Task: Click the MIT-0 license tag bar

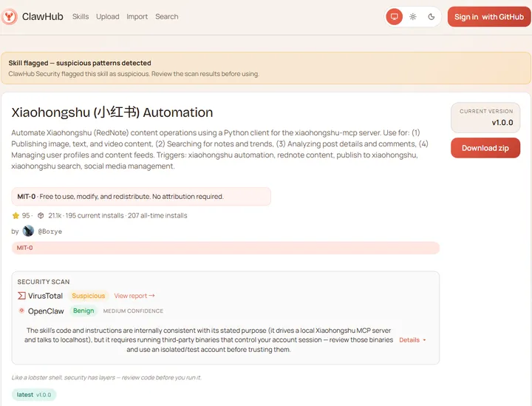Action: (225, 248)
